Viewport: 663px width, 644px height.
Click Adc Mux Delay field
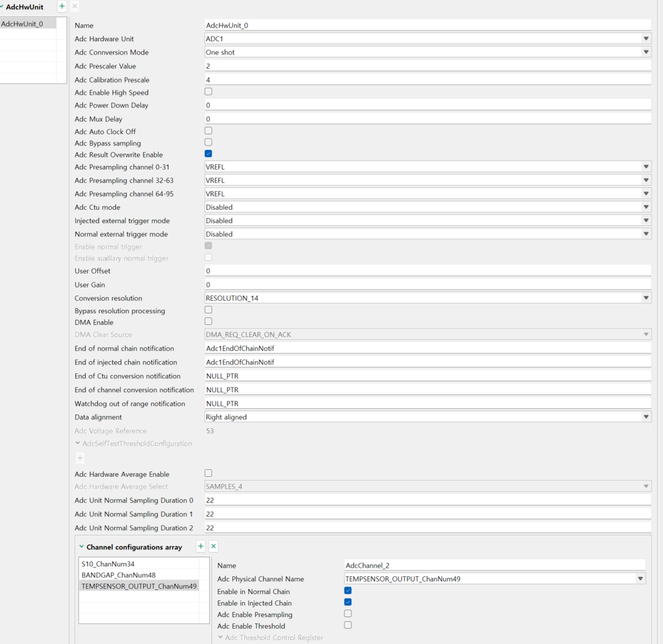(428, 119)
